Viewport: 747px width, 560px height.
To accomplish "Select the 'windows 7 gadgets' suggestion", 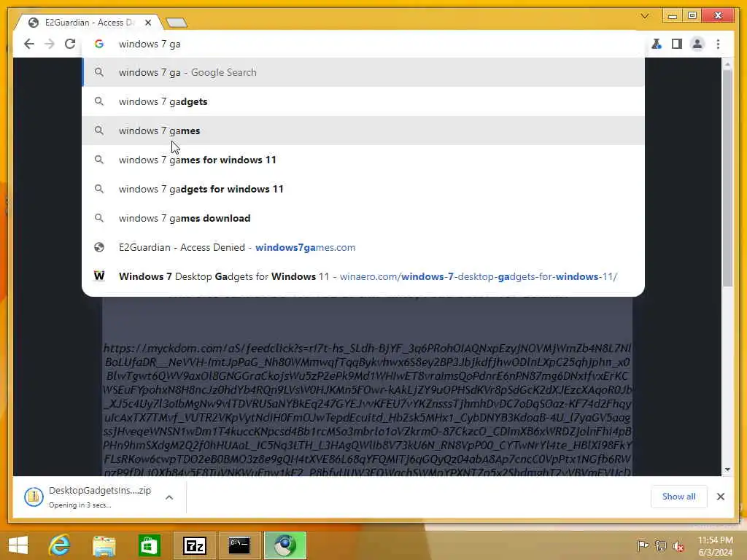I will 363,101.
